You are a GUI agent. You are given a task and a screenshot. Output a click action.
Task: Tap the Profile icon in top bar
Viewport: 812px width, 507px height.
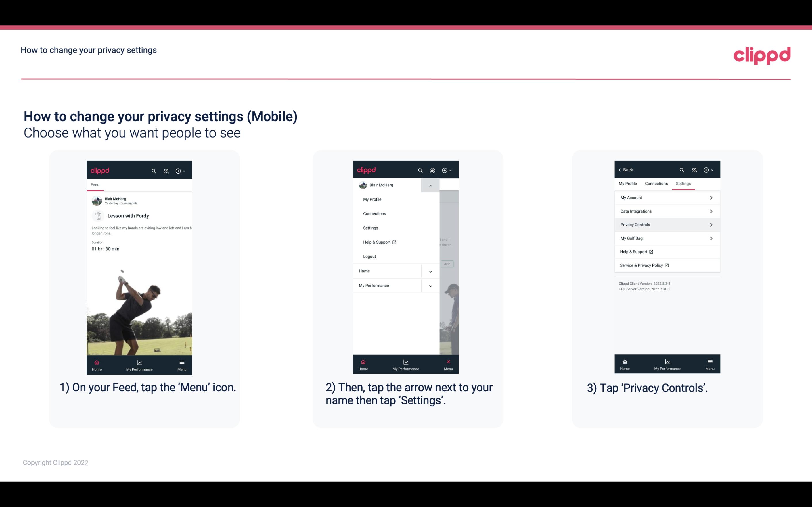(166, 171)
